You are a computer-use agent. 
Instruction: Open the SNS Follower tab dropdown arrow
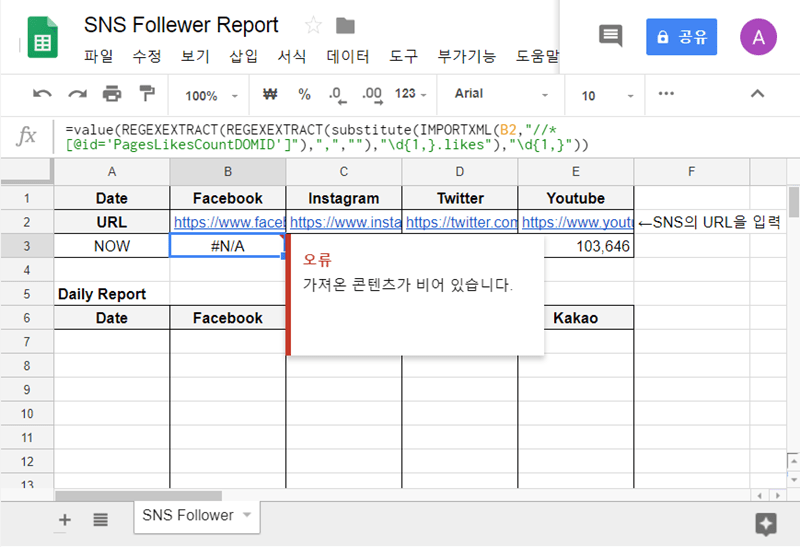[x=247, y=515]
